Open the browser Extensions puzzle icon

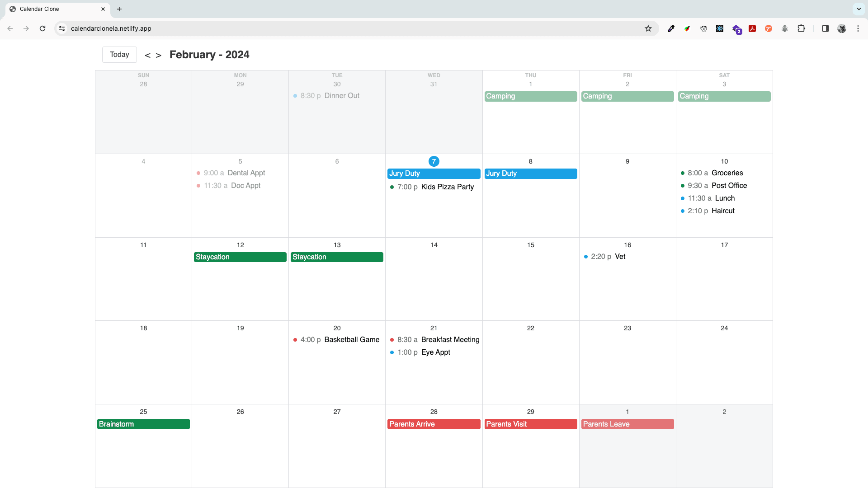[x=801, y=28]
